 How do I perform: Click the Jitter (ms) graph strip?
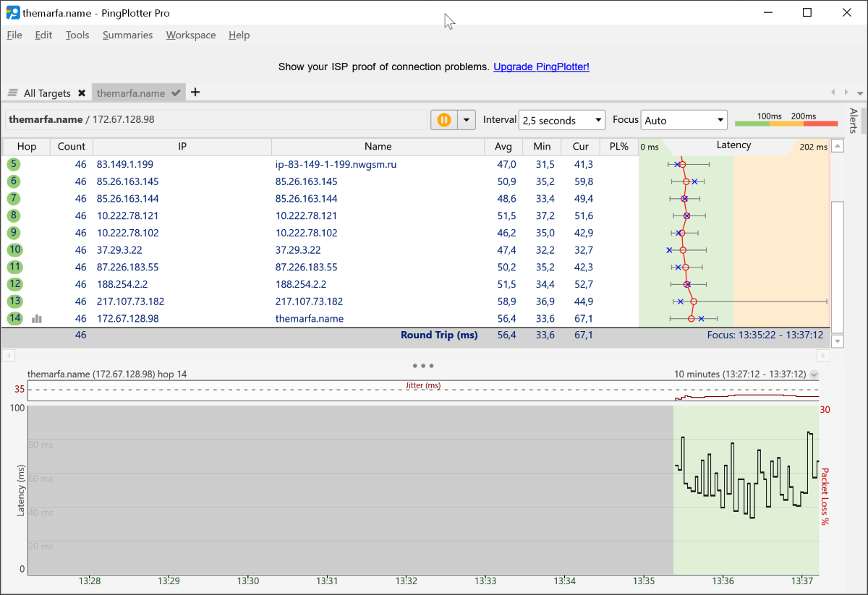[423, 390]
